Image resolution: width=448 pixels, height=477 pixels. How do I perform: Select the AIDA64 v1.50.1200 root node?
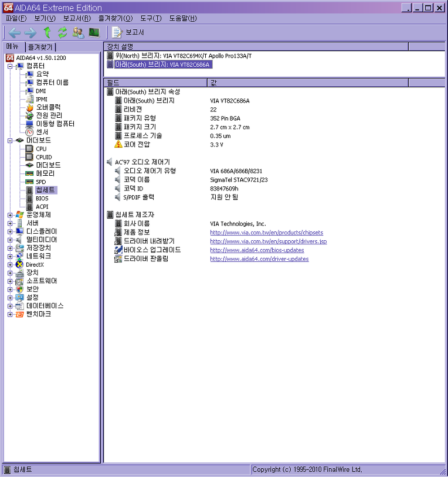(x=41, y=58)
